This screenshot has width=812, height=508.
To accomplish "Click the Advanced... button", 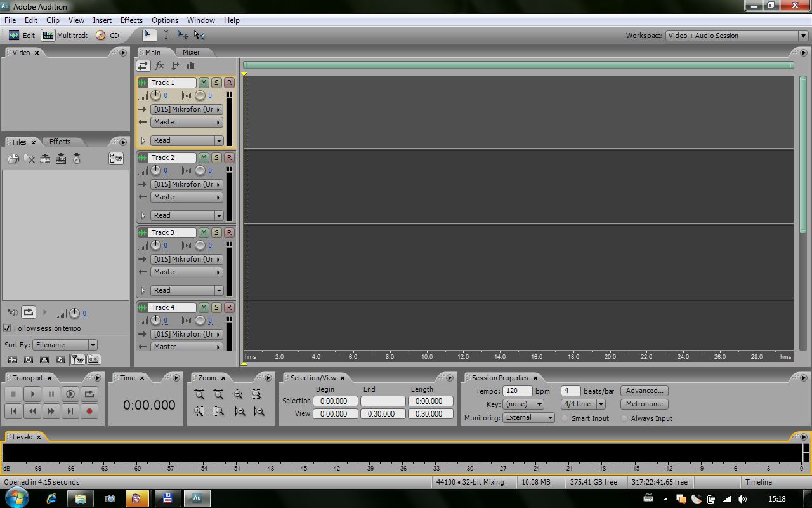I will tap(645, 391).
